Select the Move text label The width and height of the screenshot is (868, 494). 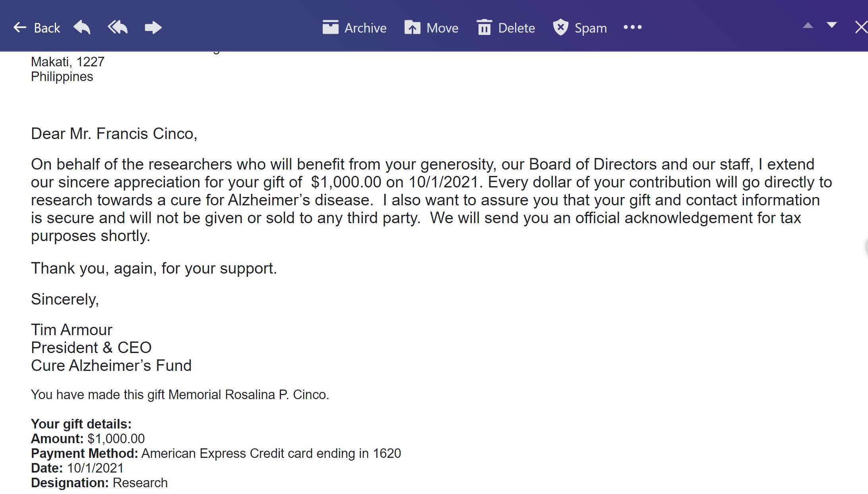point(442,28)
